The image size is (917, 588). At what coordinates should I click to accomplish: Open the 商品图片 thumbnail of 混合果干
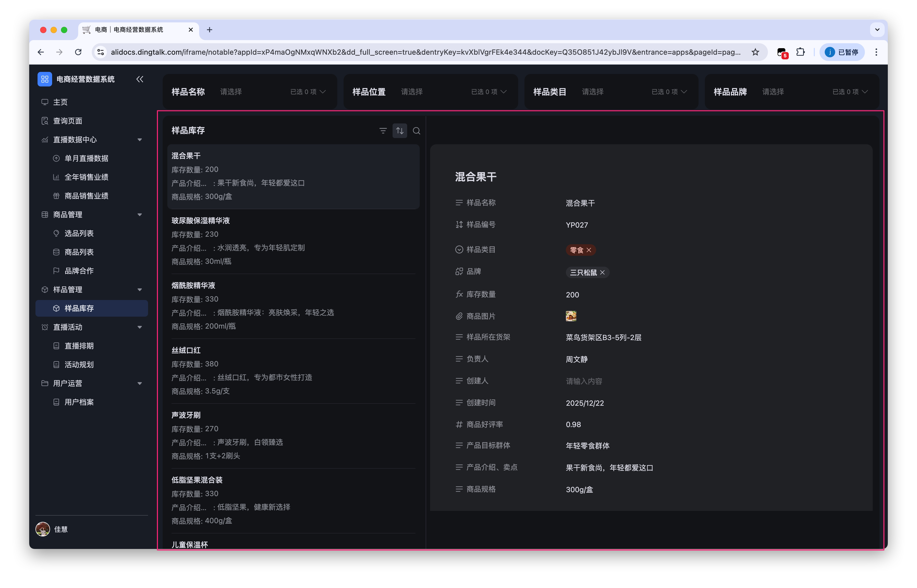click(x=571, y=316)
